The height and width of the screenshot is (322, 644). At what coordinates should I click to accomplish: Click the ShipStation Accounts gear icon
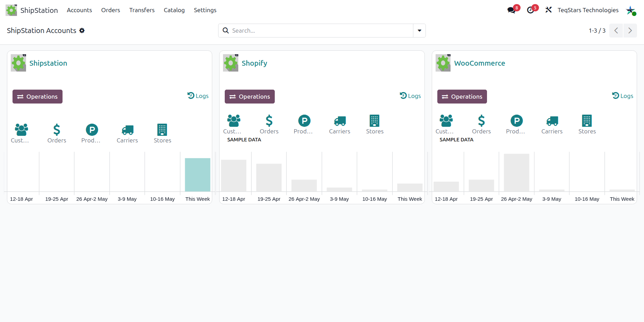coord(82,31)
